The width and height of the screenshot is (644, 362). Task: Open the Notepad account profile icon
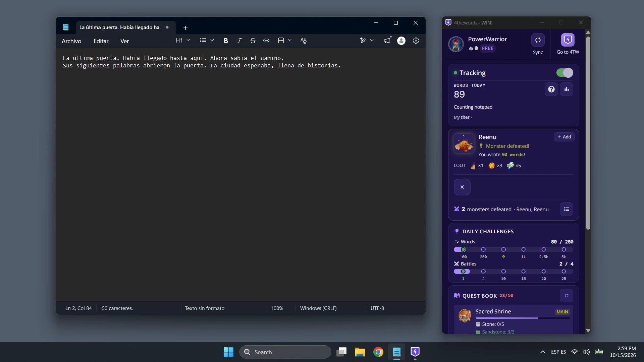(x=401, y=41)
